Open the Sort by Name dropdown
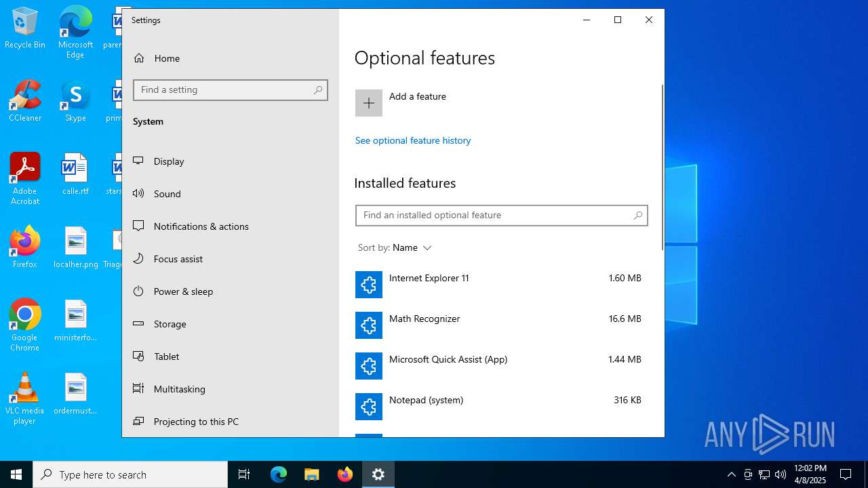This screenshot has height=488, width=868. click(x=395, y=248)
